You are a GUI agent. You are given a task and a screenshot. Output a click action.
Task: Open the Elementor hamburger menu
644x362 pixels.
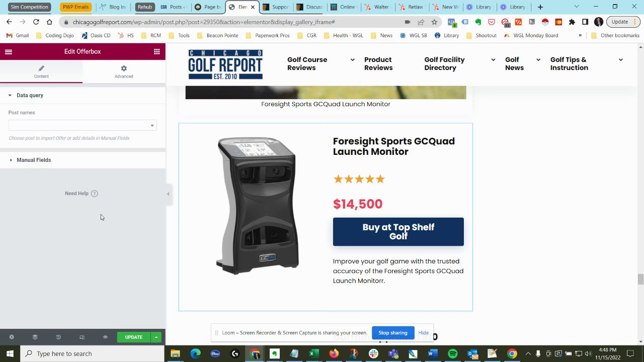coord(9,52)
